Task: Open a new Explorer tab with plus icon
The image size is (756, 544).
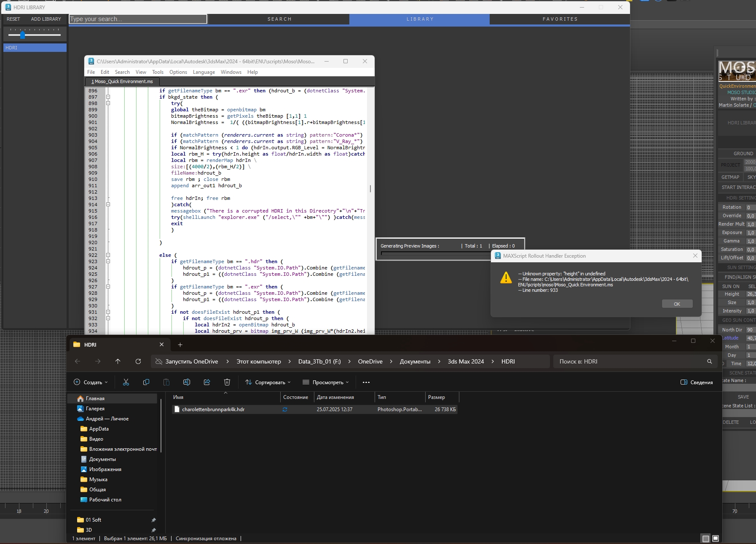Action: click(x=180, y=345)
